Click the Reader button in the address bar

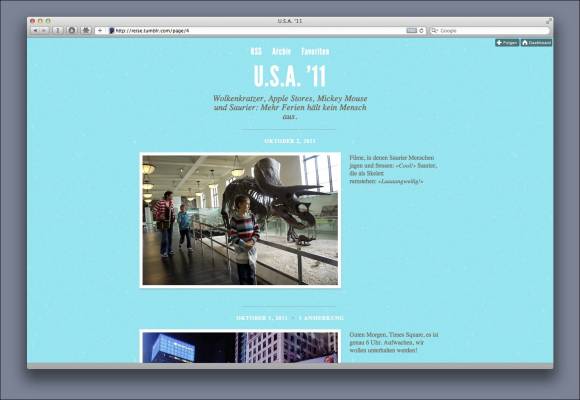point(411,31)
